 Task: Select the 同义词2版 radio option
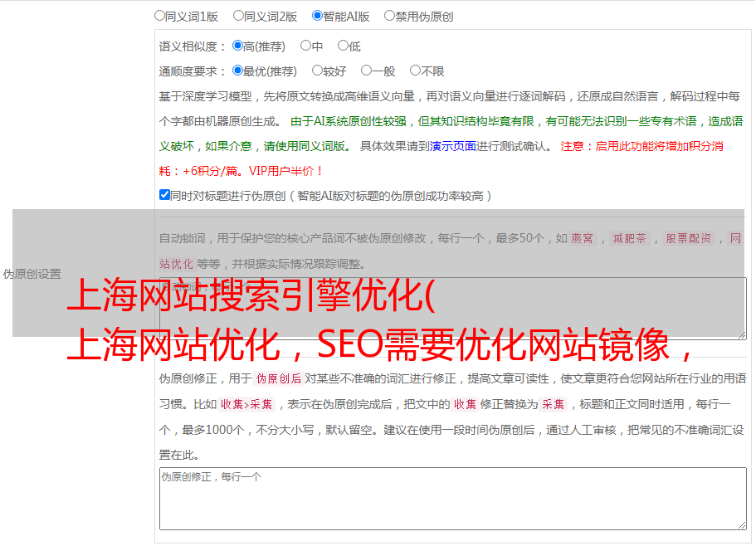click(238, 16)
